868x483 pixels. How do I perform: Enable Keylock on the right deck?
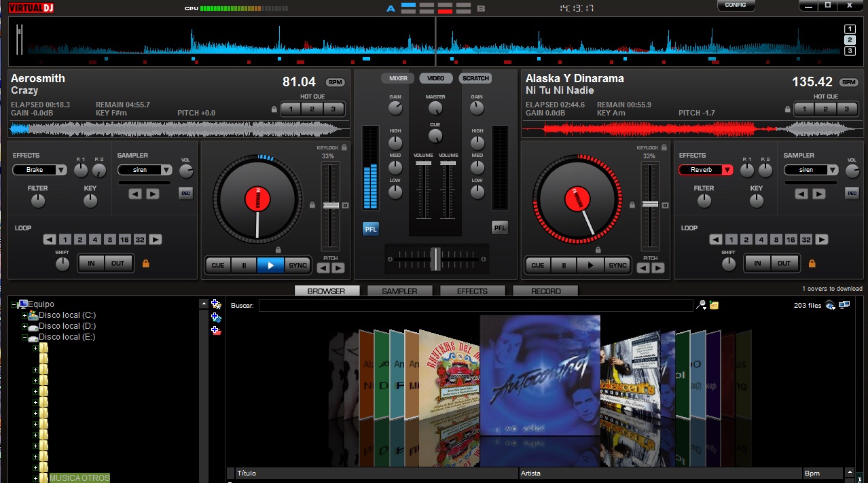pos(664,147)
